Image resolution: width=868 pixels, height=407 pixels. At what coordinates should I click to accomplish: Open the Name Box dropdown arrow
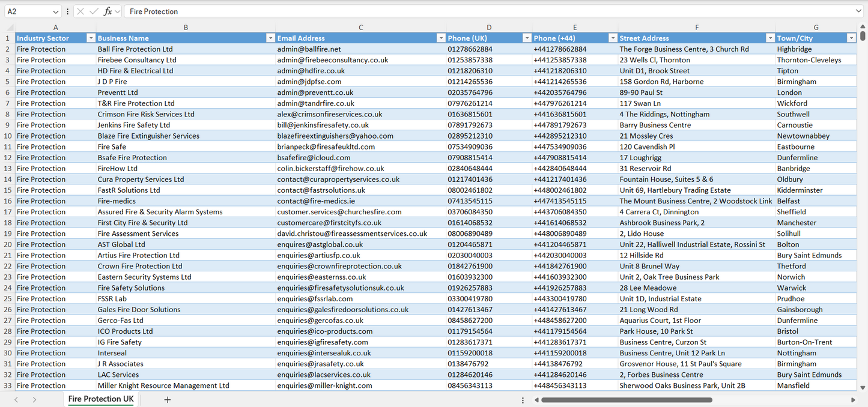[x=56, y=11]
